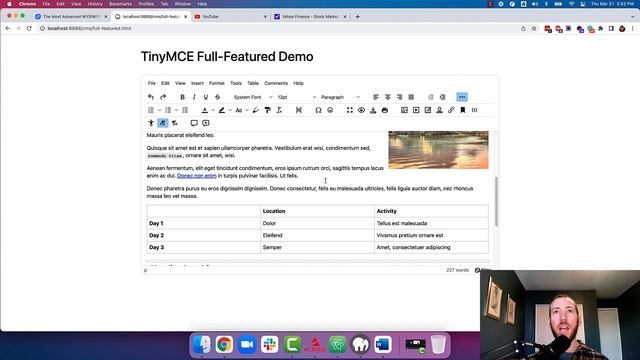Screen dimensions: 640x360
Task: Open the Edit menu in editor
Action: [165, 83]
